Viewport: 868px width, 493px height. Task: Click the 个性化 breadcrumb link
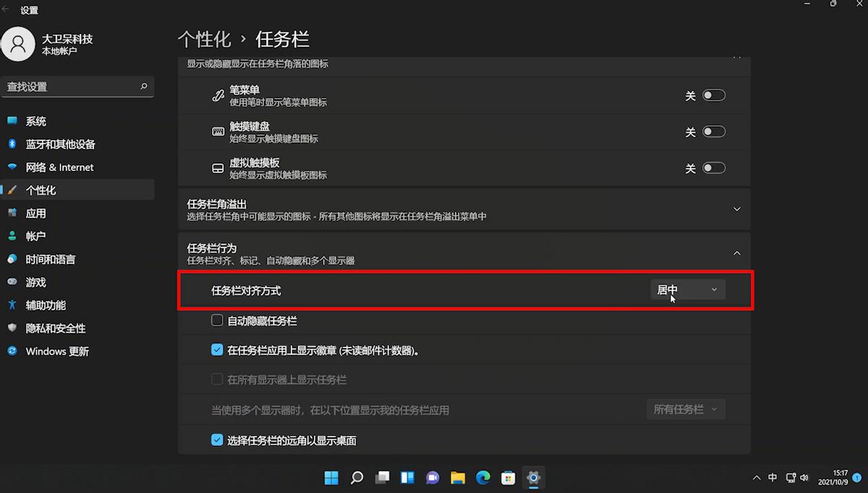click(x=204, y=39)
